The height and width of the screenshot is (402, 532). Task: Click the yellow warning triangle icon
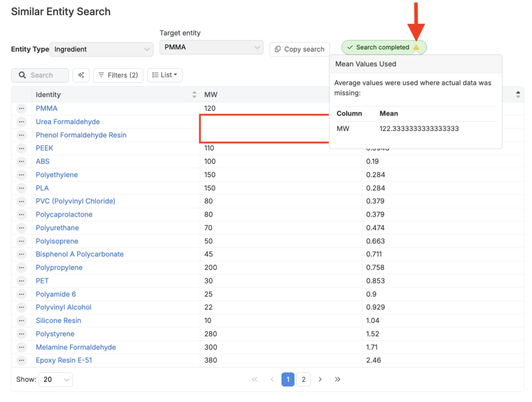[x=416, y=48]
